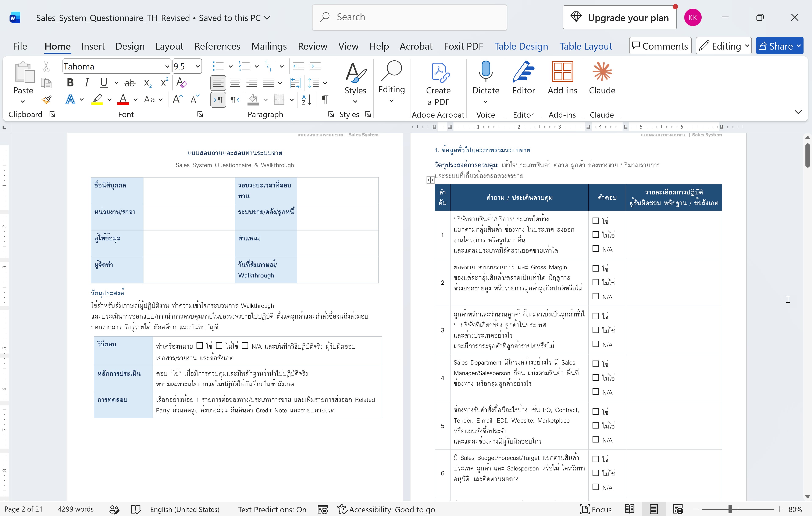Check 'ใช่' for question 1
Image resolution: width=812 pixels, height=516 pixels.
[x=596, y=221]
